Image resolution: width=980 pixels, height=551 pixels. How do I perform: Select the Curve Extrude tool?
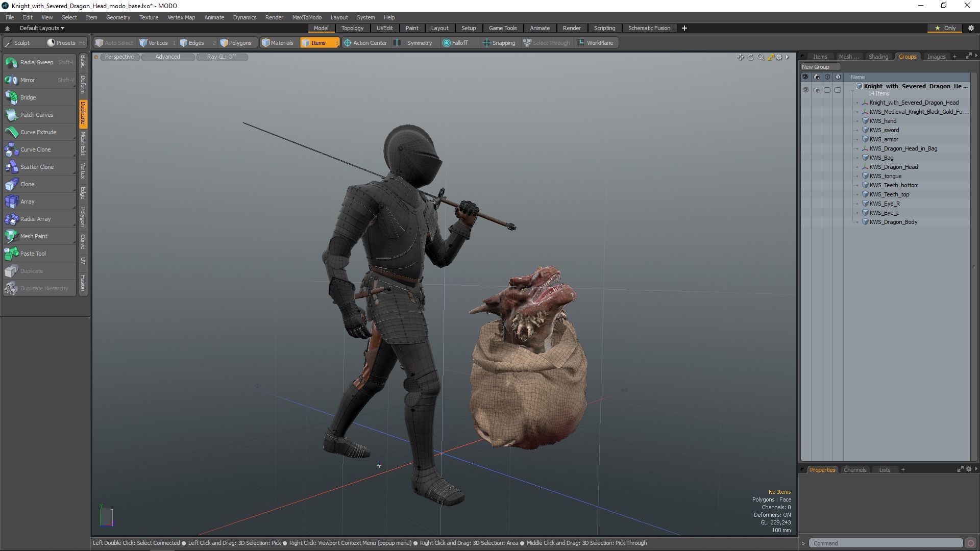(39, 132)
